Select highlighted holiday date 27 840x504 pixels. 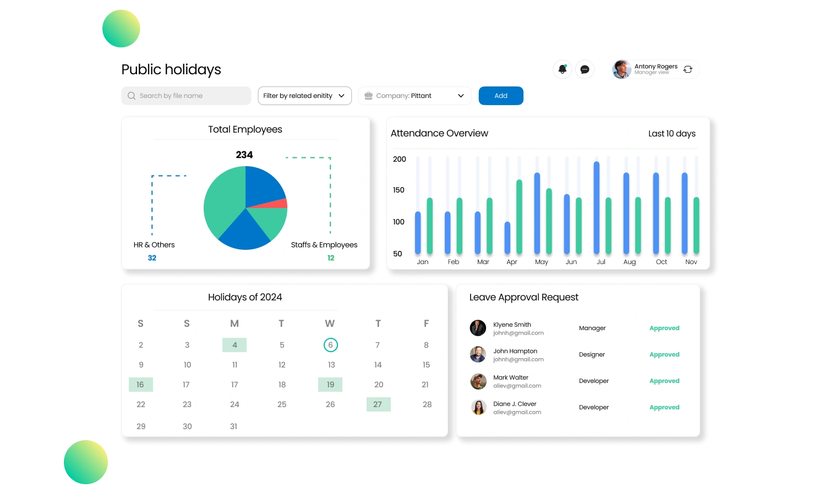pyautogui.click(x=378, y=404)
